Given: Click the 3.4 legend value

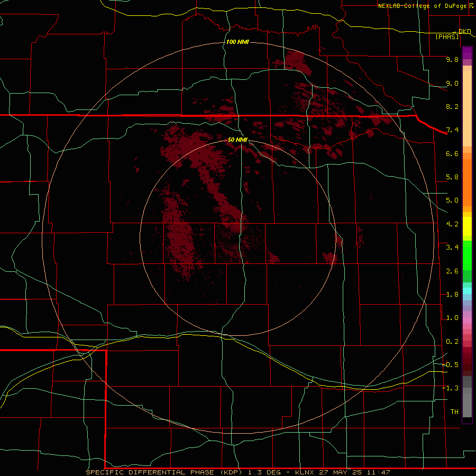Looking at the screenshot, I should point(452,248).
